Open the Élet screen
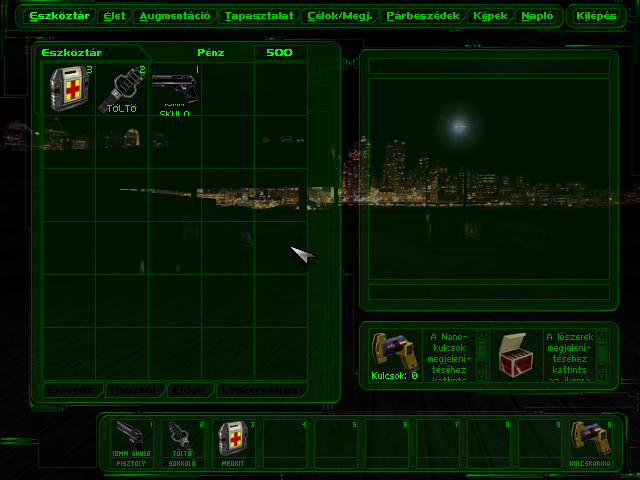The image size is (640, 480). coord(114,16)
